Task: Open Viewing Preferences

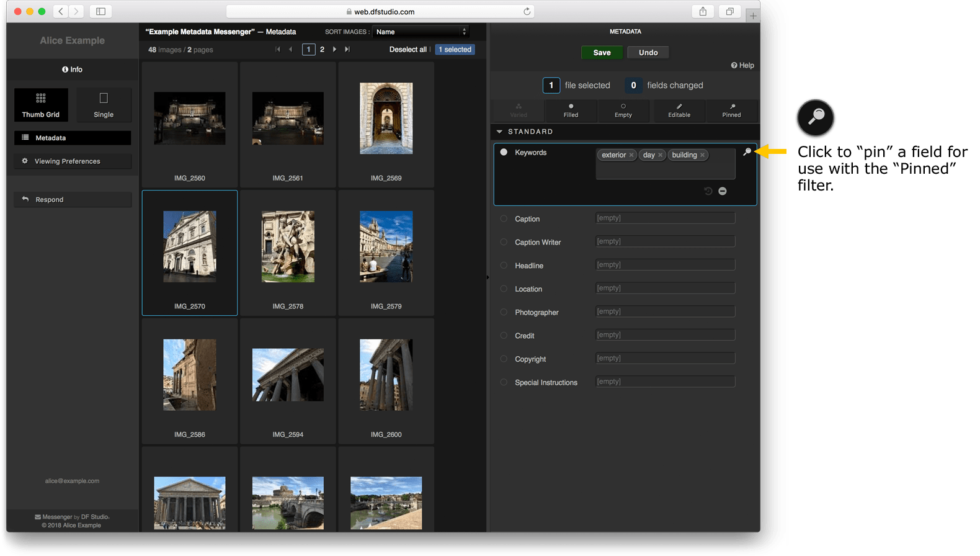Action: tap(73, 161)
